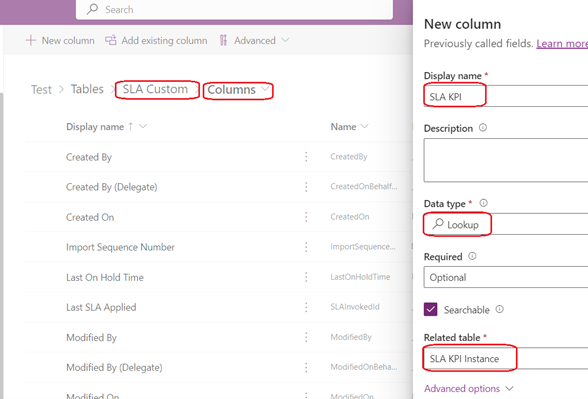Click the Advanced settings icon
Image resolution: width=588 pixels, height=399 pixels.
(x=223, y=40)
